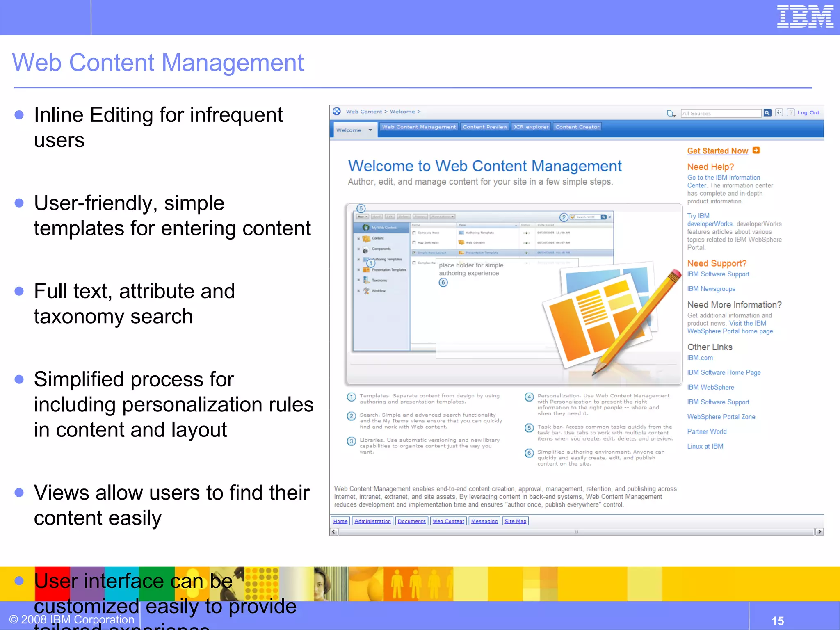
Task: Open the New dropdown button
Action: (x=362, y=217)
